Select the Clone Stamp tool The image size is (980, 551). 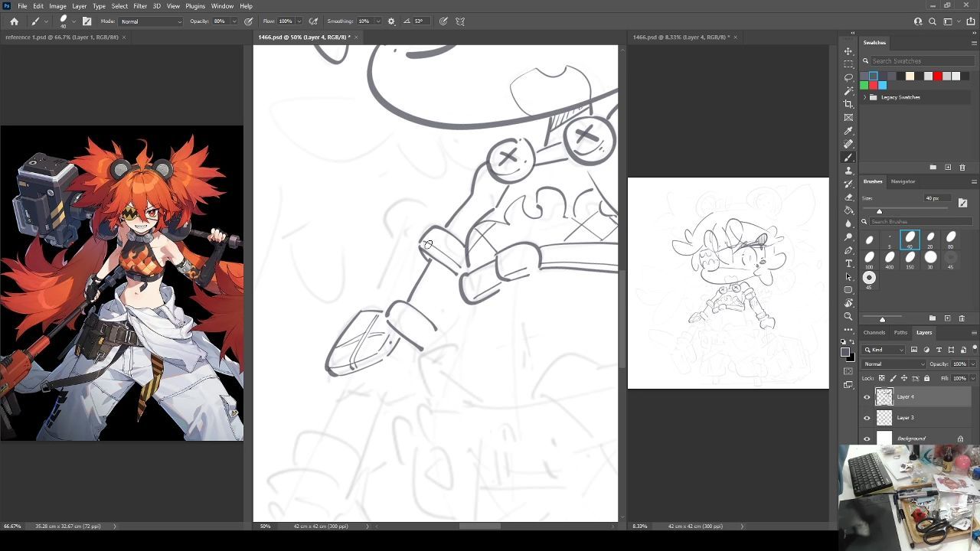[x=848, y=171]
